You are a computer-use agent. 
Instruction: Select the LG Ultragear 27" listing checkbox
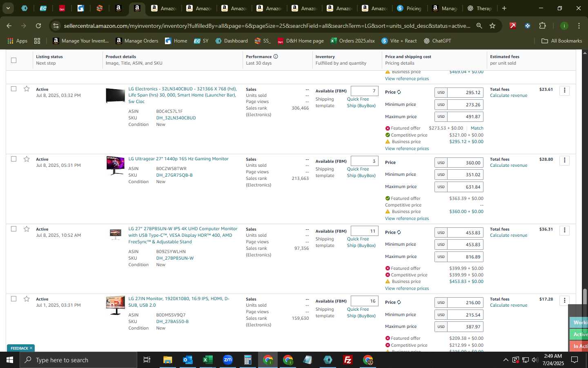point(13,159)
